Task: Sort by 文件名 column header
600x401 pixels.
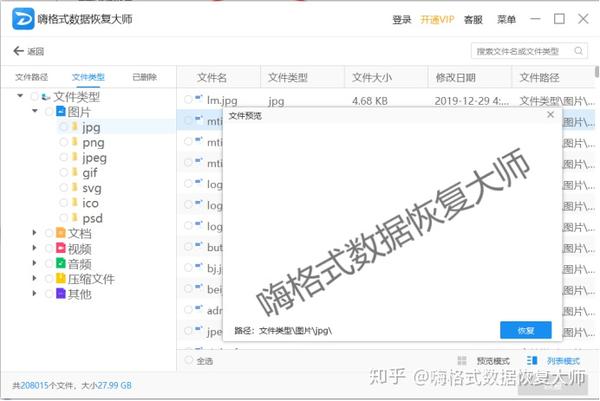Action: pos(212,78)
